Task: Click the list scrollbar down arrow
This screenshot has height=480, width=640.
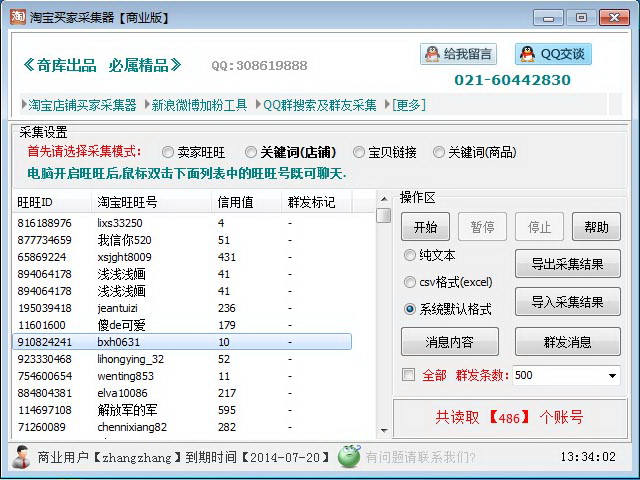Action: point(384,430)
